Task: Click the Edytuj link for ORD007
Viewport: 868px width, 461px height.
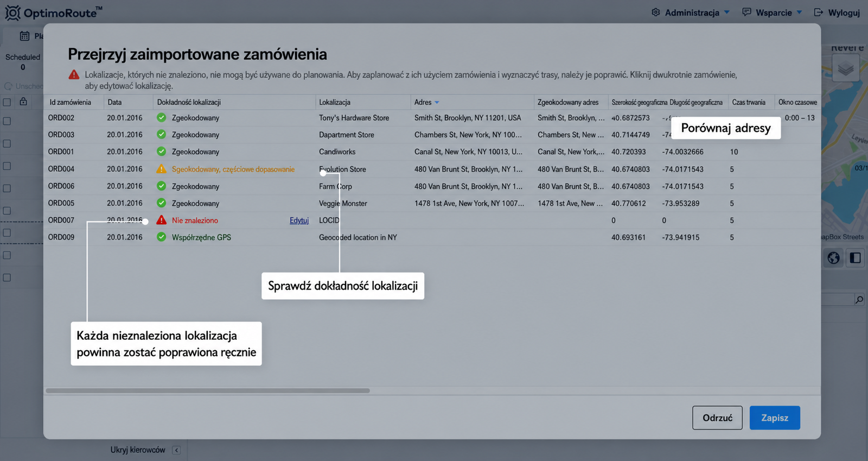Action: click(299, 220)
